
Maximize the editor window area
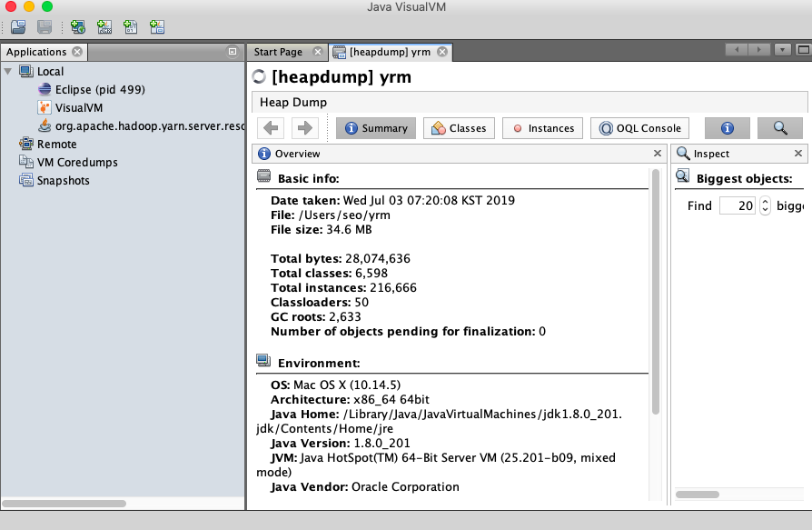pos(803,50)
